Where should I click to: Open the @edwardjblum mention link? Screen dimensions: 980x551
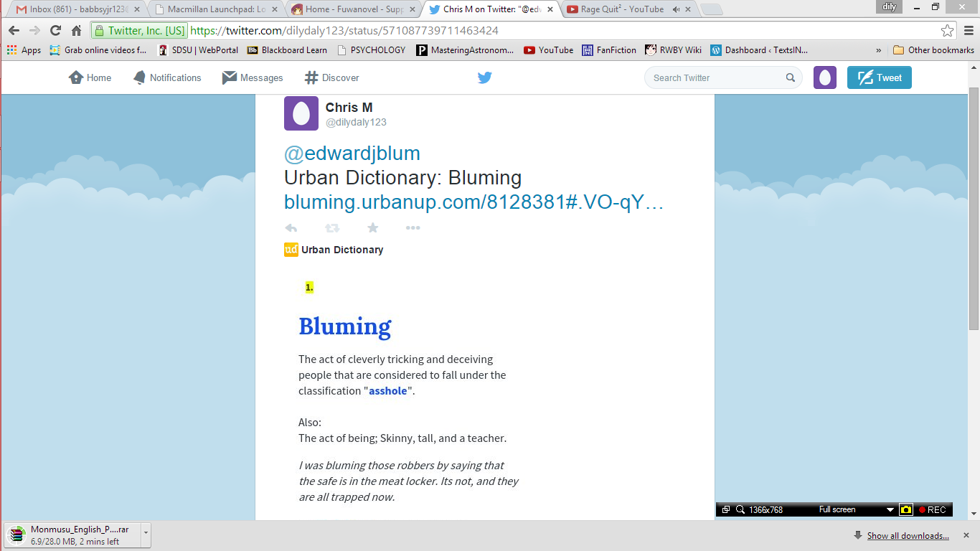[352, 154]
